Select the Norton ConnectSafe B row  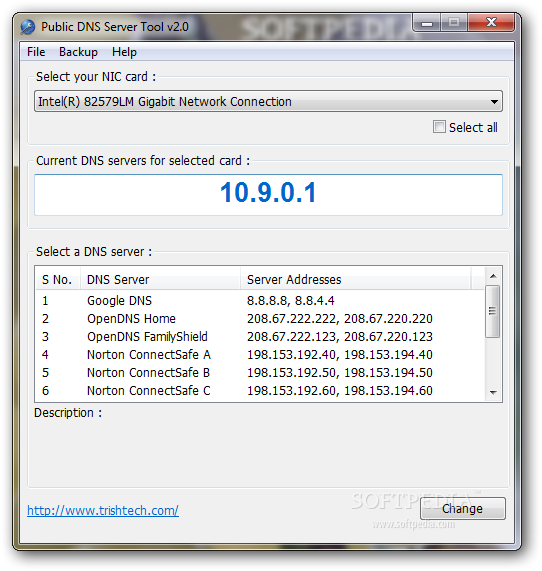pyautogui.click(x=260, y=373)
